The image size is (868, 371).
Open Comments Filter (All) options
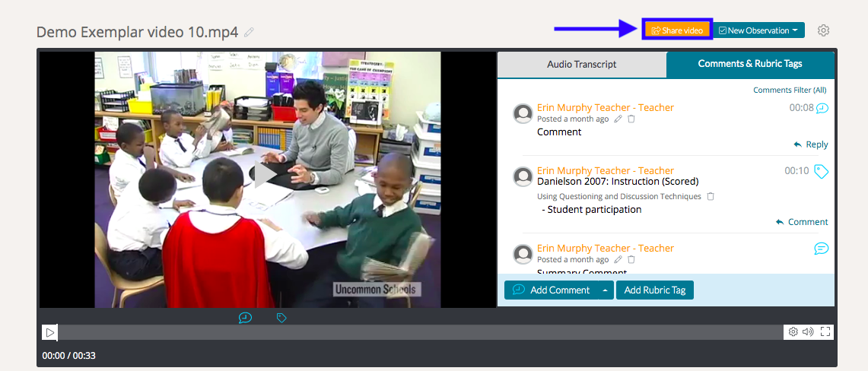pos(789,90)
